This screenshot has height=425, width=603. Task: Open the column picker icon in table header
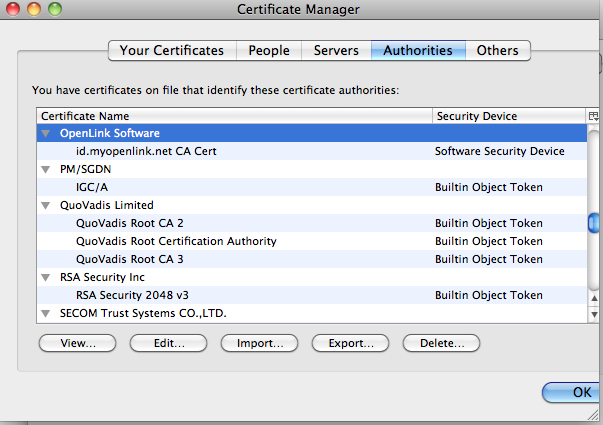tap(593, 116)
